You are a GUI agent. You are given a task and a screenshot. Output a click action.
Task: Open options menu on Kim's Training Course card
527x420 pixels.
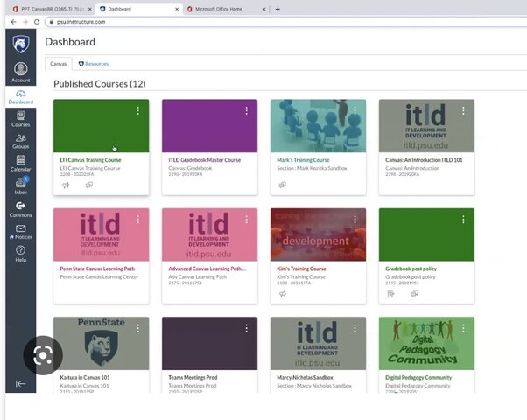tap(355, 220)
